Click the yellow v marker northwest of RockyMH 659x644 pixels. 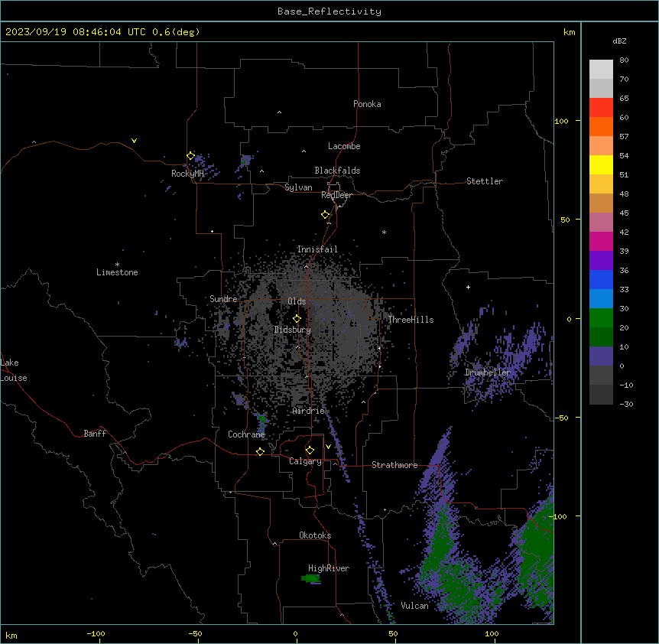(134, 141)
